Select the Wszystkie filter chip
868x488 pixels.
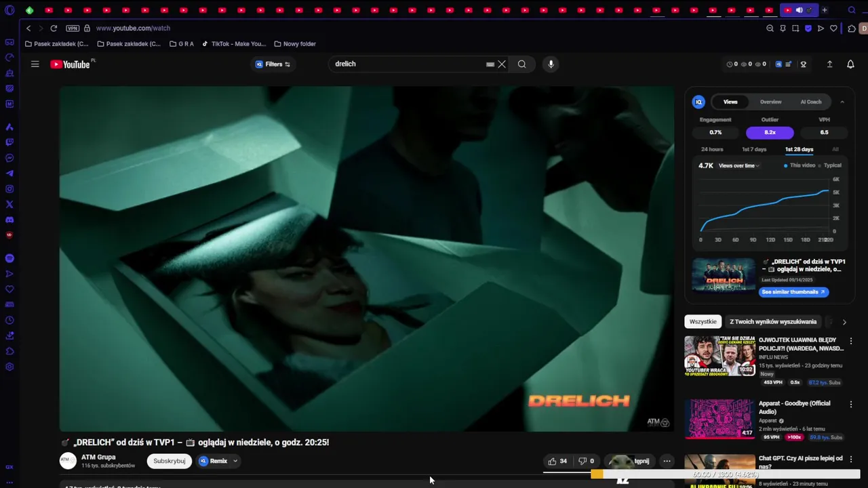(x=703, y=322)
